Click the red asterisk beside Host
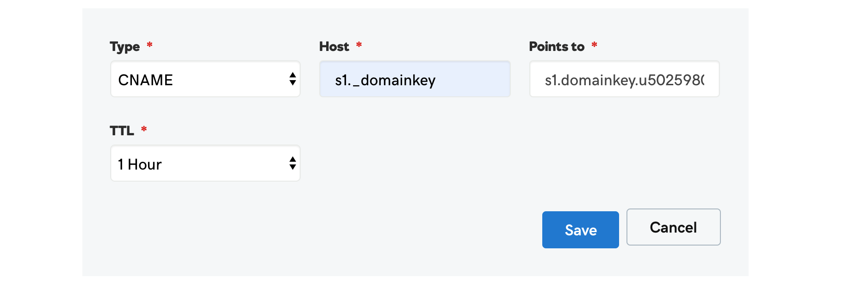Image resolution: width=868 pixels, height=303 pixels. point(359,45)
